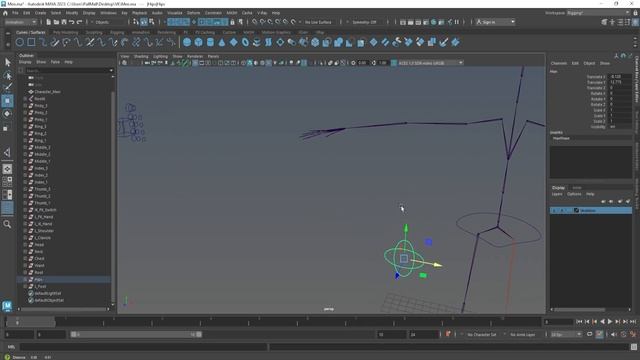Open the Layers menu in layer editor

point(557,194)
